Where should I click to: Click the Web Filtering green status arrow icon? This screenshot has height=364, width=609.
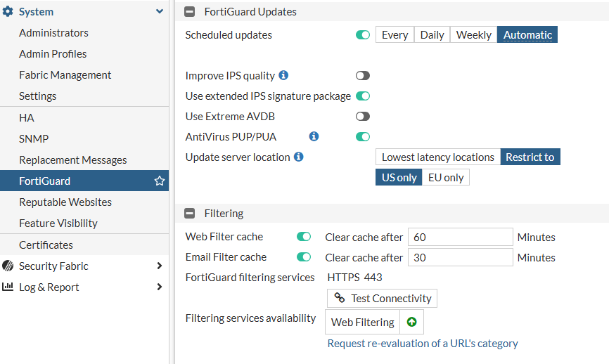coord(411,323)
